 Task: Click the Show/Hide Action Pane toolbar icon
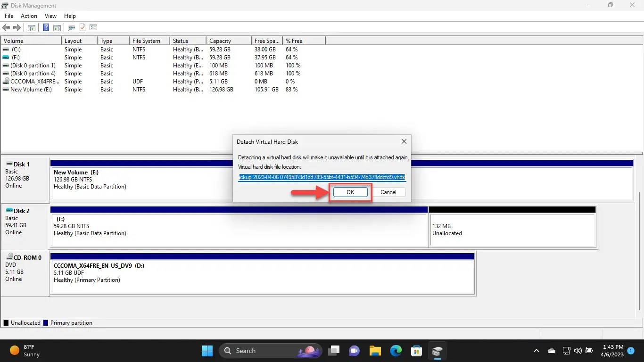click(x=57, y=28)
